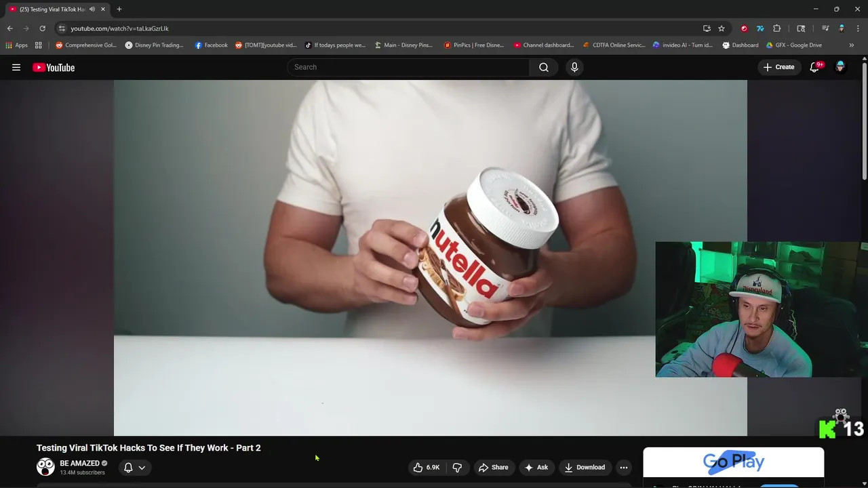Click the video title text
Viewport: 868px width, 488px height.
tap(149, 448)
